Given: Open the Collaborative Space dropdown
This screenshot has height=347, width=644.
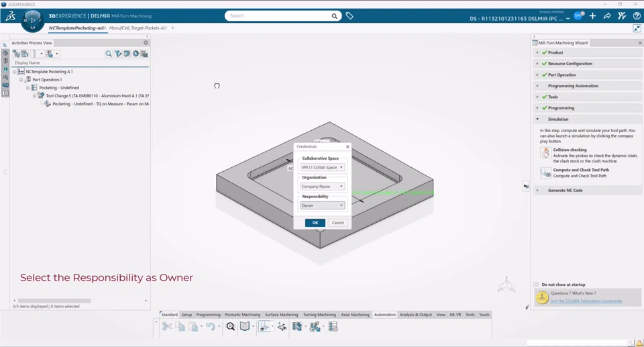Looking at the screenshot, I should pyautogui.click(x=323, y=168).
